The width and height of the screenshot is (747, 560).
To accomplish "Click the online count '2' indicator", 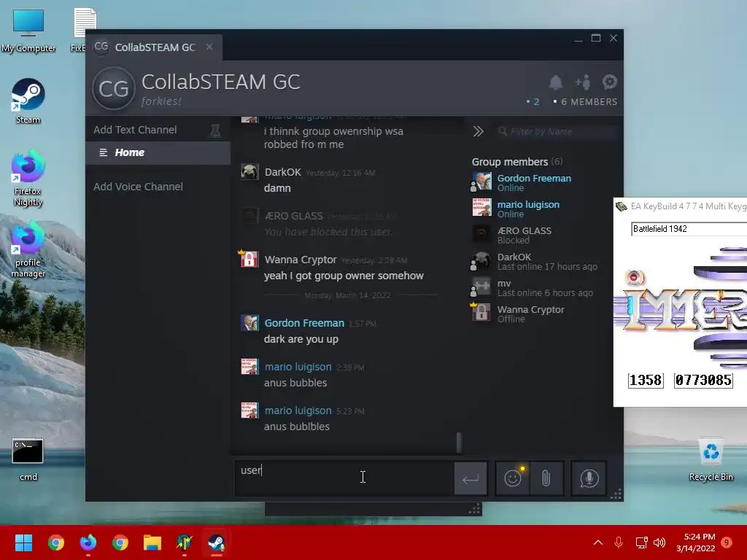I will [533, 102].
